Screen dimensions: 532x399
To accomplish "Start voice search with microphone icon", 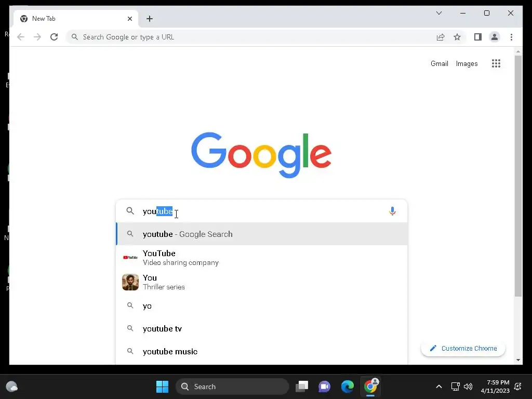I will coord(392,211).
